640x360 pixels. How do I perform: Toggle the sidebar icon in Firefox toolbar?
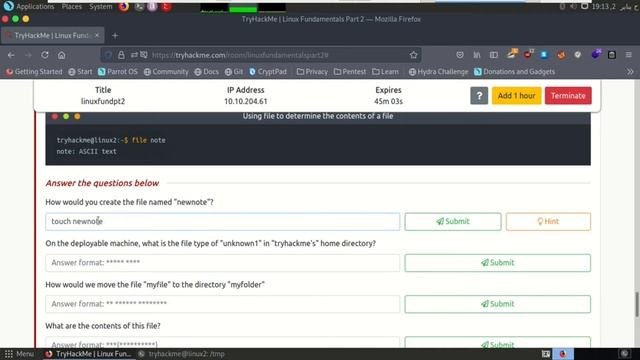pos(493,55)
